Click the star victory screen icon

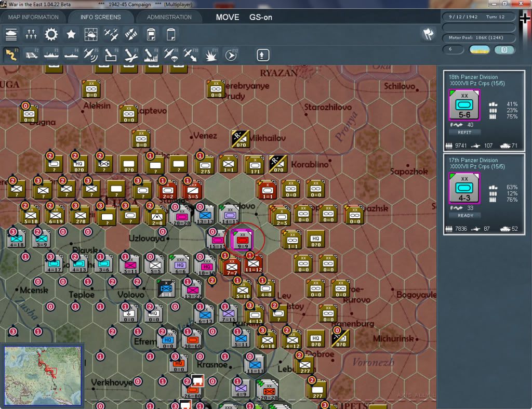(x=71, y=35)
